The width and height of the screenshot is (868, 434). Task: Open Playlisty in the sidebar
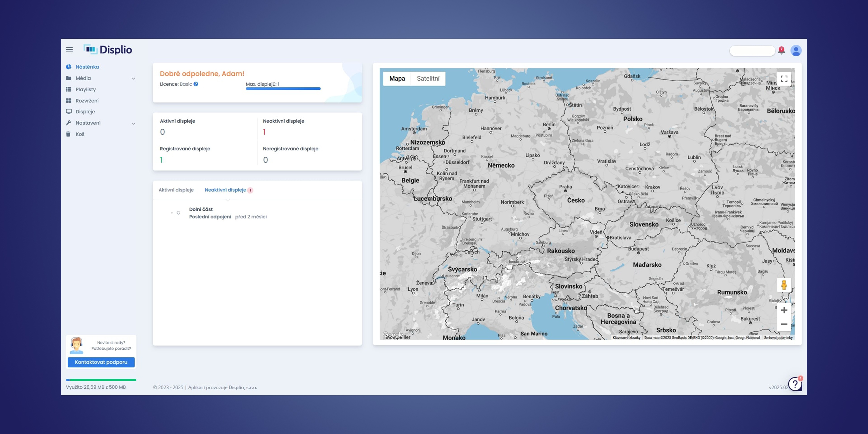tap(86, 89)
